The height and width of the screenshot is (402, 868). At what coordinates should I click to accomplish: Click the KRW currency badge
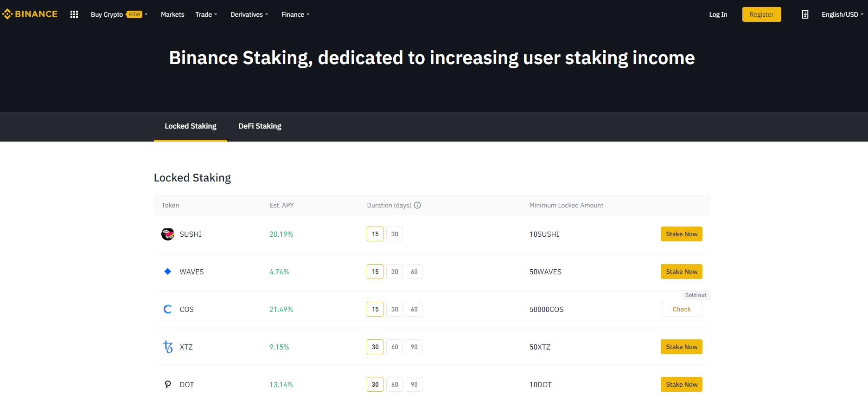(x=134, y=14)
